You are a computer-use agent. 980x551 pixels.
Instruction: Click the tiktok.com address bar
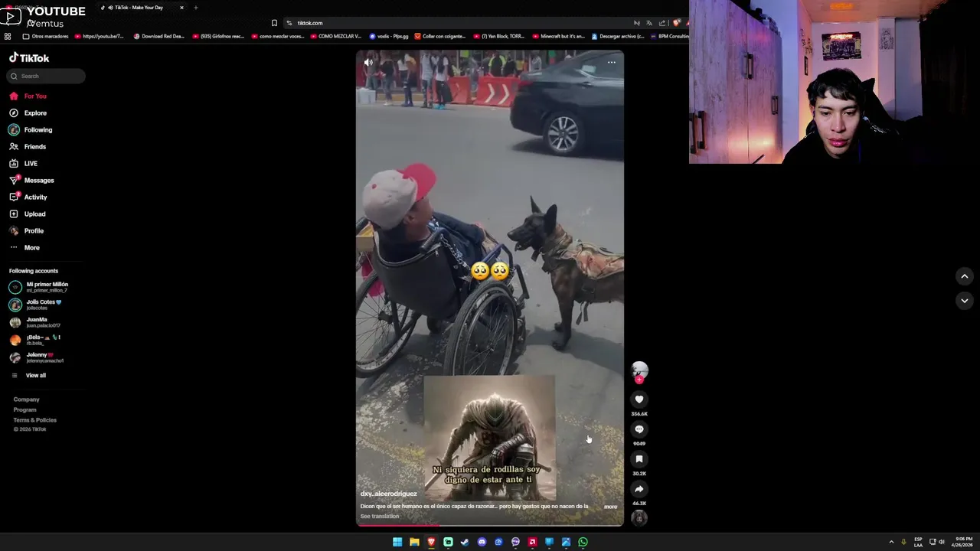pos(459,23)
